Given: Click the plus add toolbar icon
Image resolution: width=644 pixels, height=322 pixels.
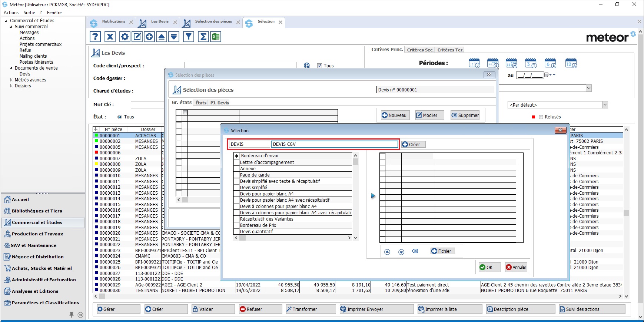Looking at the screenshot, I should [149, 37].
